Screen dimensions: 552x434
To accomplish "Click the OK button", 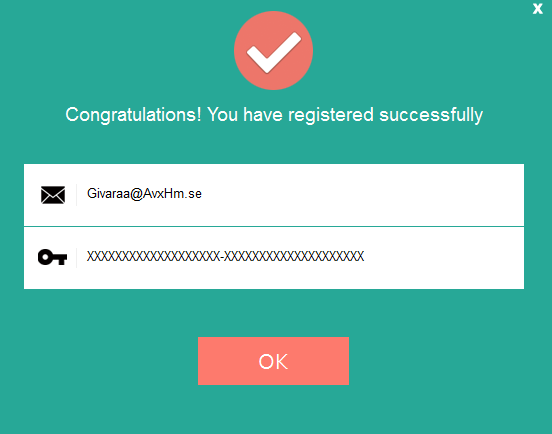I will 273,361.
